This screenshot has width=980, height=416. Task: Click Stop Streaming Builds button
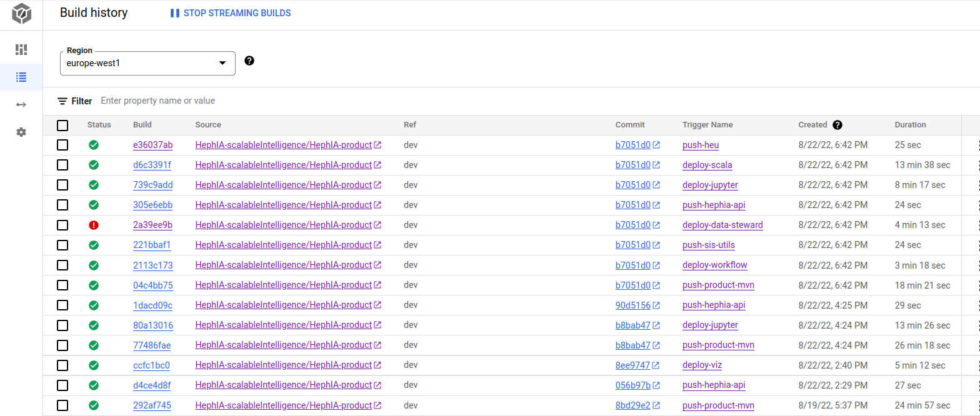point(231,13)
